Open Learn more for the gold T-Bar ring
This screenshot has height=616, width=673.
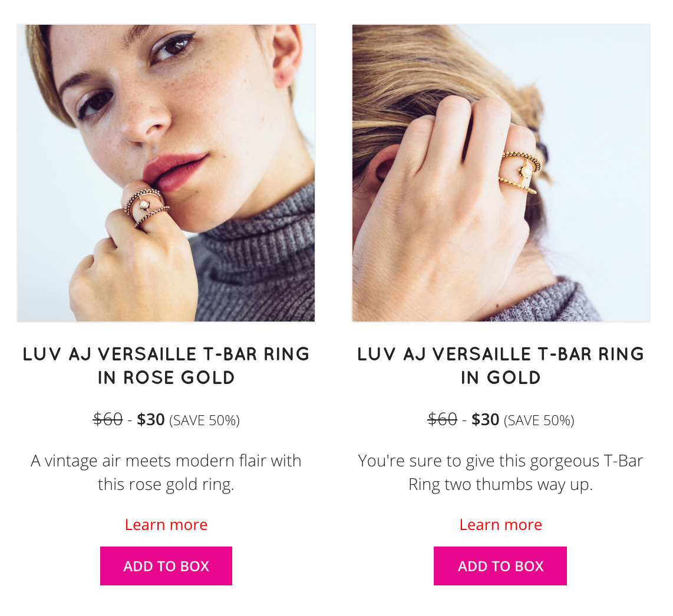click(500, 525)
